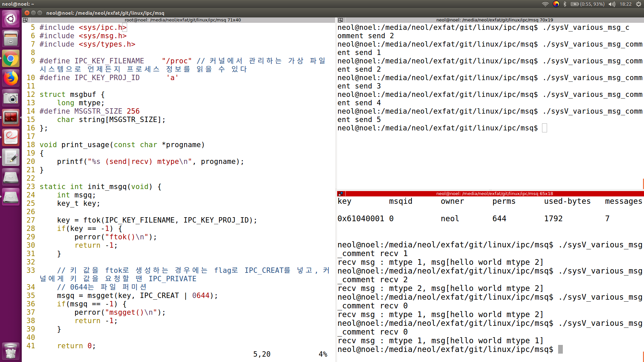Open Google Chrome from the launcher
The width and height of the screenshot is (644, 362).
(11, 59)
